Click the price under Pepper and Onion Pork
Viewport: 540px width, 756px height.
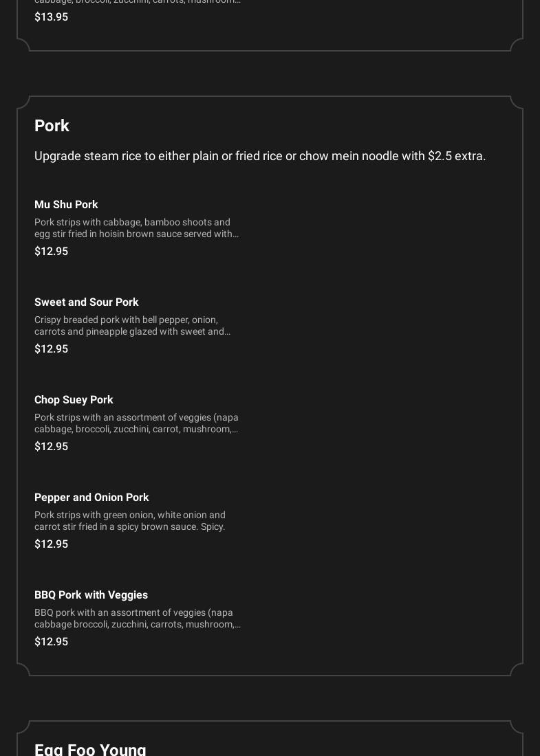pos(51,544)
